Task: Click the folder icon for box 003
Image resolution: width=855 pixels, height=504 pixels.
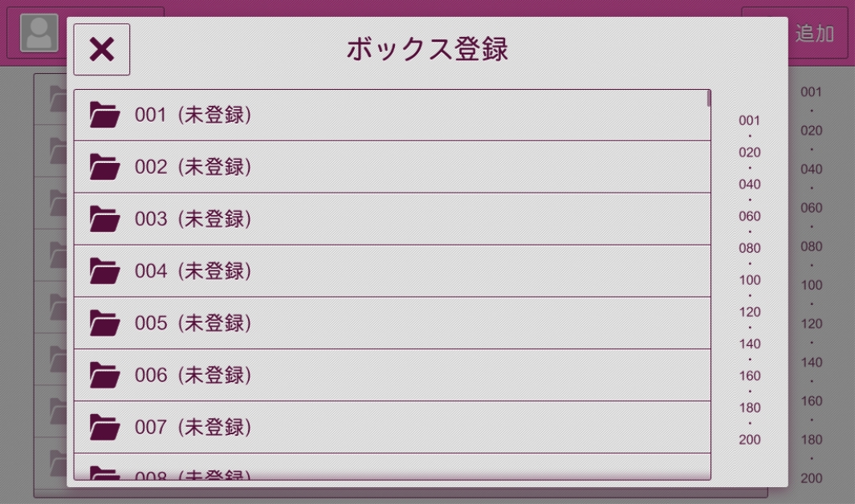Action: [x=104, y=219]
